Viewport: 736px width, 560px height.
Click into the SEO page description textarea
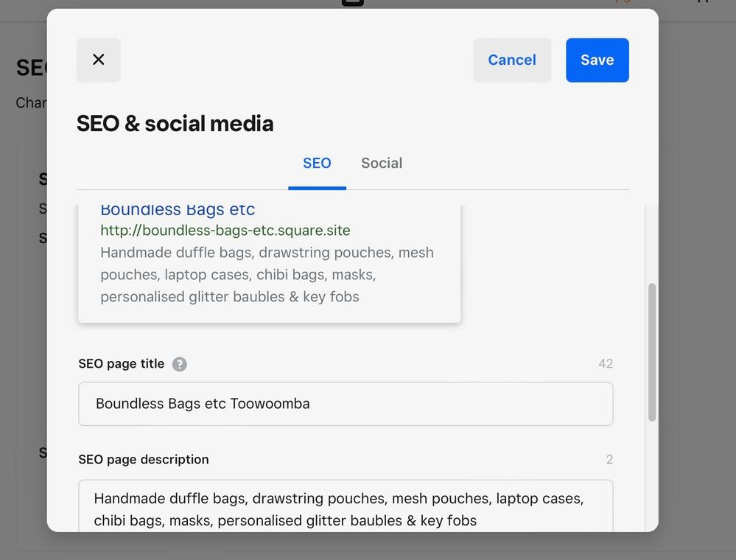(x=345, y=508)
